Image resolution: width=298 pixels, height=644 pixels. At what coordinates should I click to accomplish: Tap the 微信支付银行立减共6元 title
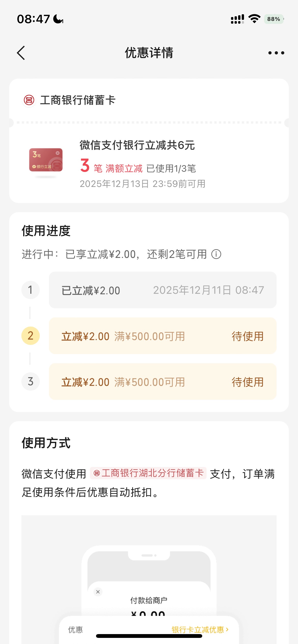(137, 145)
